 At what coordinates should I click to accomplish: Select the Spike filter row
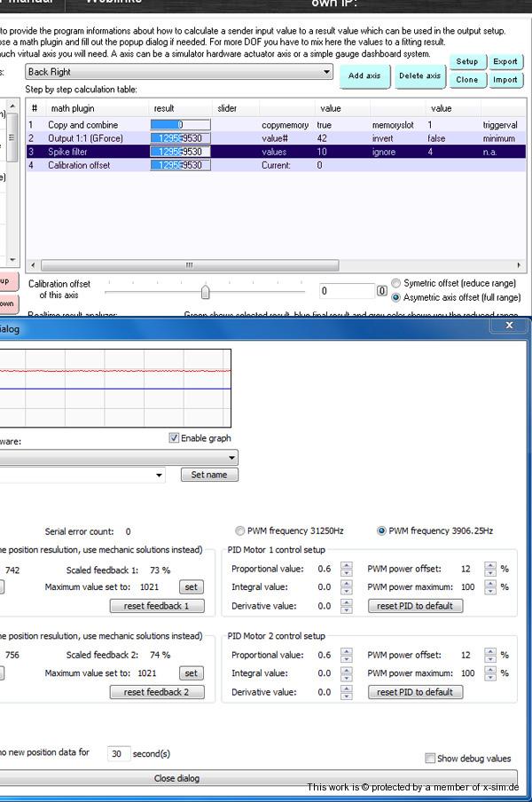[x=67, y=152]
